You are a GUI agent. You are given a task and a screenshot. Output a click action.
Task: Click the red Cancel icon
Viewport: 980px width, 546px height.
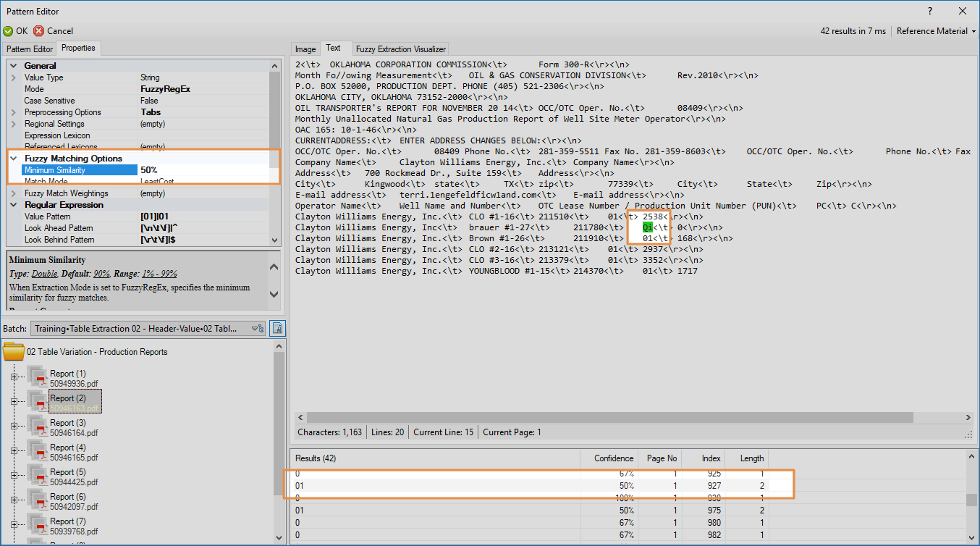tap(39, 31)
